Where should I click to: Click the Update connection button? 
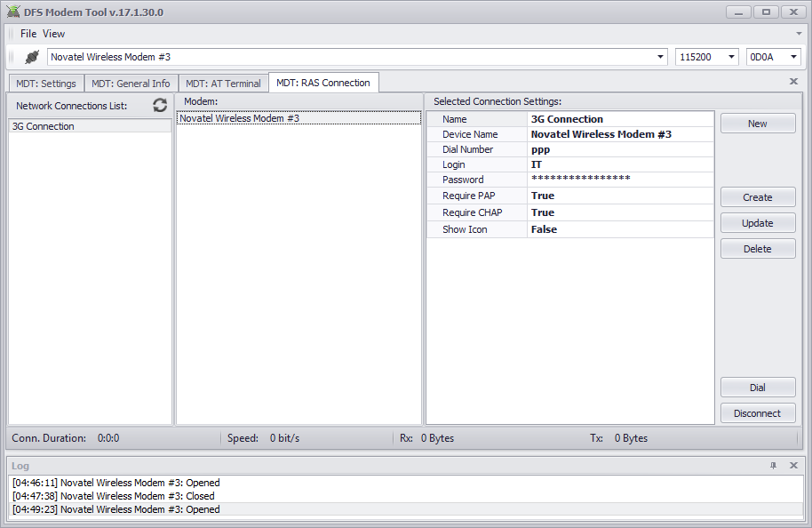(758, 223)
